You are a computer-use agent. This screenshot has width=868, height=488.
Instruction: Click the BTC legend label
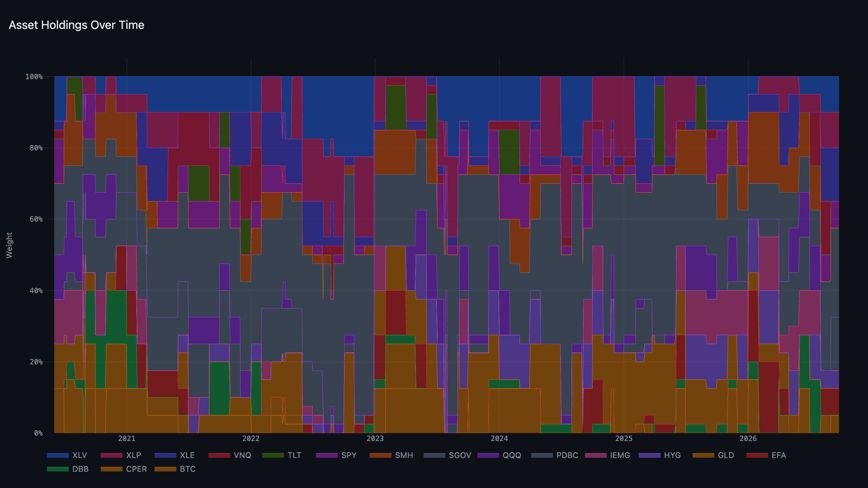pyautogui.click(x=188, y=469)
